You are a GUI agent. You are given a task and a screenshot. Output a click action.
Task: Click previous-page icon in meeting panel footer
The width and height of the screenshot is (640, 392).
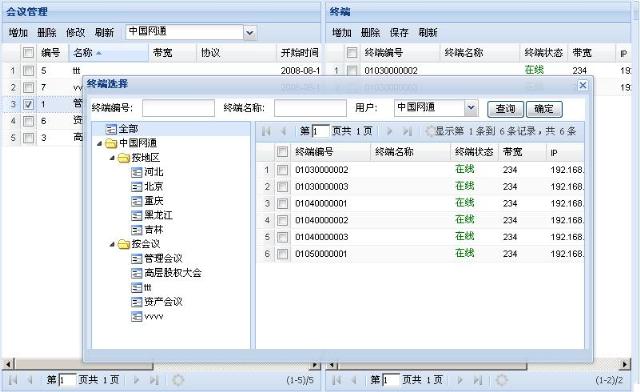(30, 380)
